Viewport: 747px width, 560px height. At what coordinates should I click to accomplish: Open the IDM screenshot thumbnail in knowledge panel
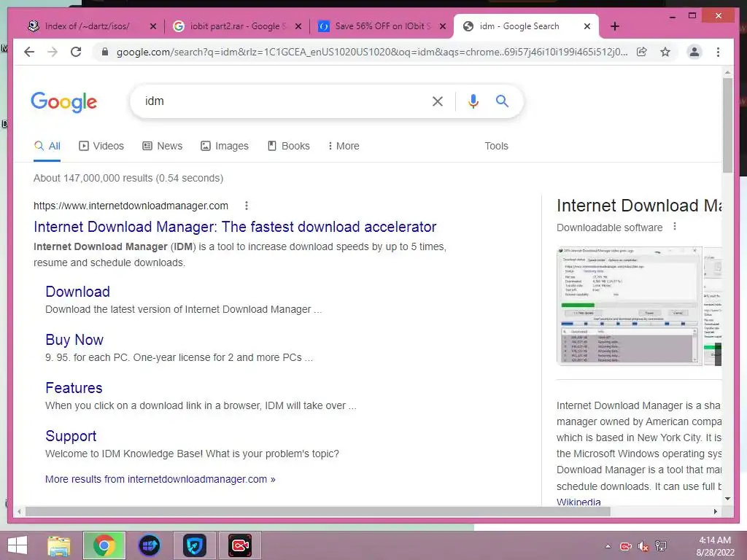pos(629,306)
